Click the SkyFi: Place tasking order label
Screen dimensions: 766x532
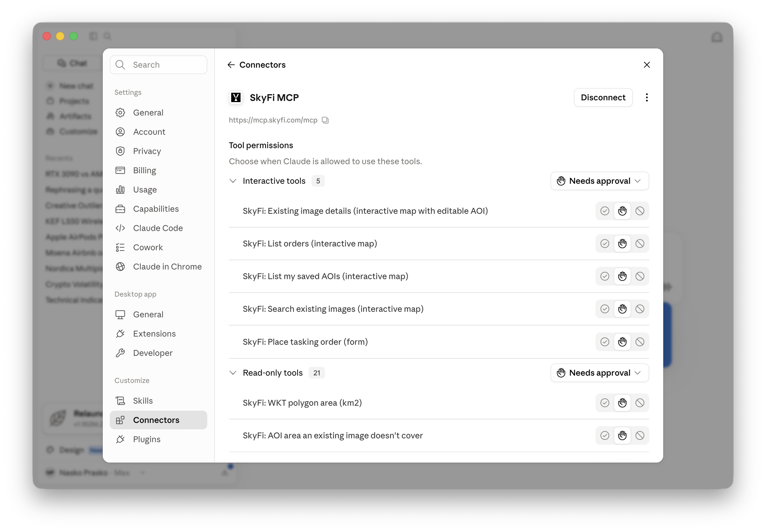[305, 342]
